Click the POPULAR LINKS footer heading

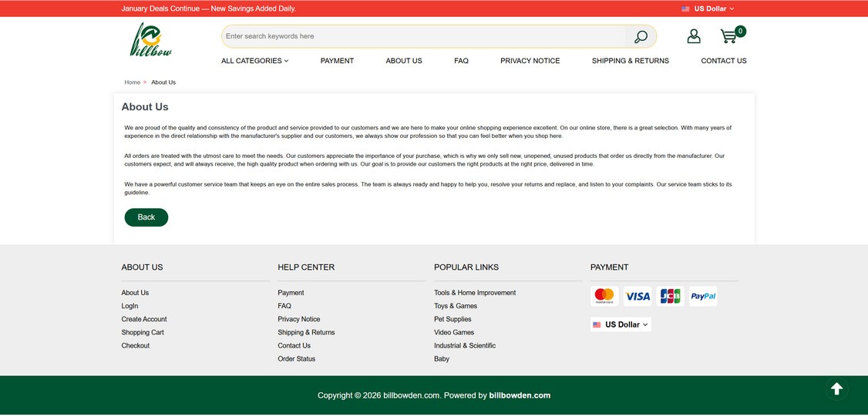(x=466, y=267)
